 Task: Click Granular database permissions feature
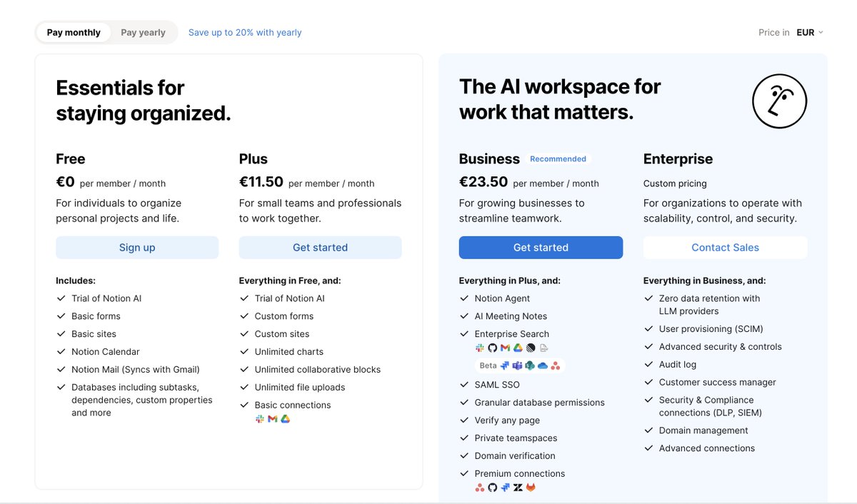point(540,403)
